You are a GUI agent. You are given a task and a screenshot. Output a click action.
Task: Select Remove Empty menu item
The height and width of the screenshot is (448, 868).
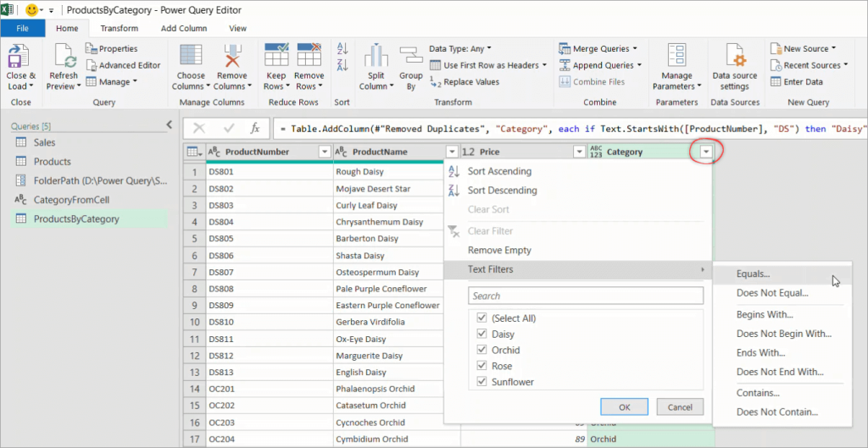click(x=499, y=250)
